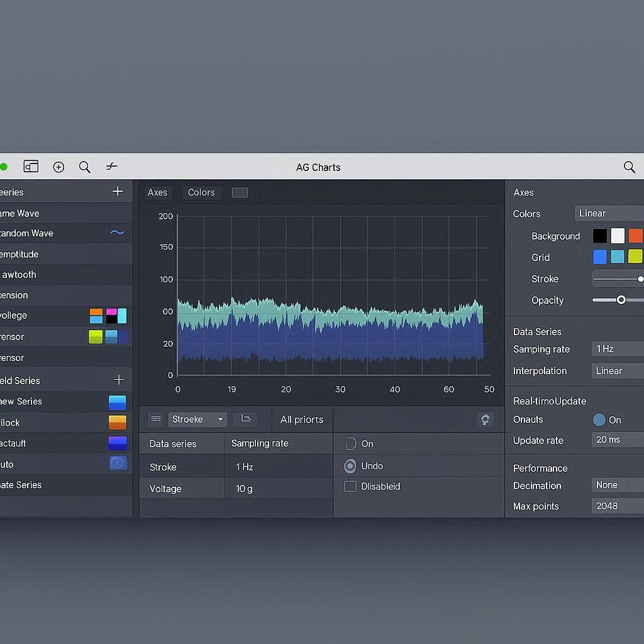The height and width of the screenshot is (644, 644).
Task: Click the All priorts button
Action: pos(302,419)
